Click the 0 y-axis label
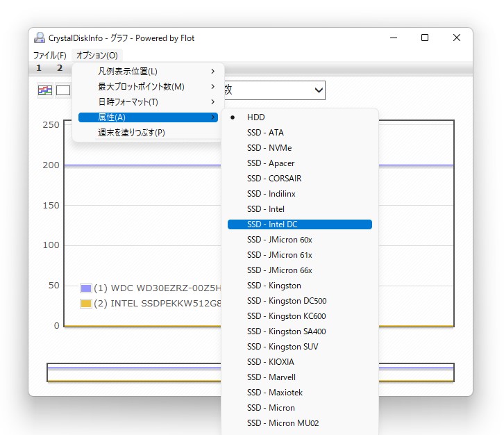Viewport: 504px width, 435px height. click(56, 326)
